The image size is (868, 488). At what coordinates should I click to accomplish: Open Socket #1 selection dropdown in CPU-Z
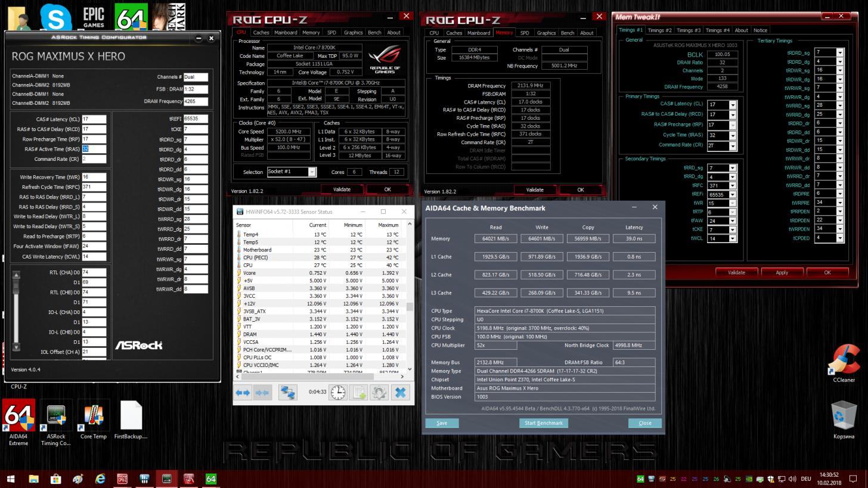coord(311,172)
